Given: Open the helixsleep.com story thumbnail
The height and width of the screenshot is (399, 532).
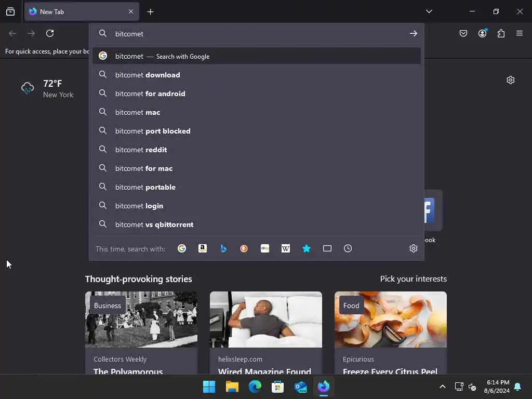Looking at the screenshot, I should click(265, 320).
